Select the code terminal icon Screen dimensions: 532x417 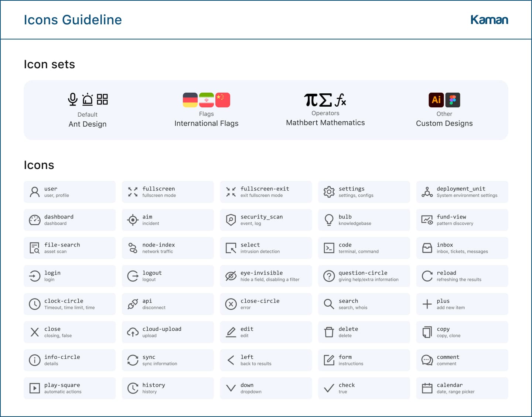[329, 248]
